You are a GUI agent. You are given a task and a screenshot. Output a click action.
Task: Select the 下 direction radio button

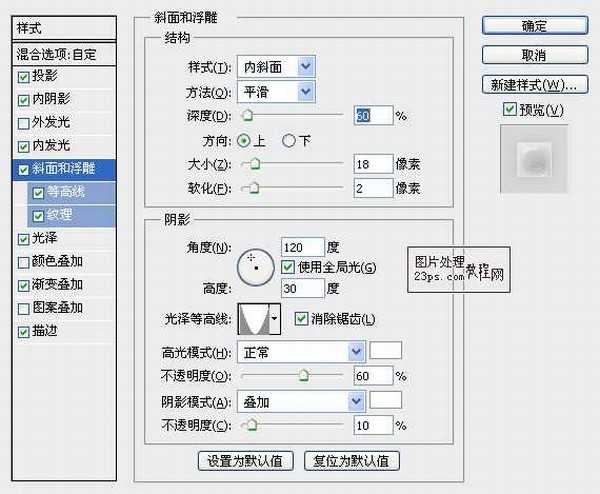[290, 140]
